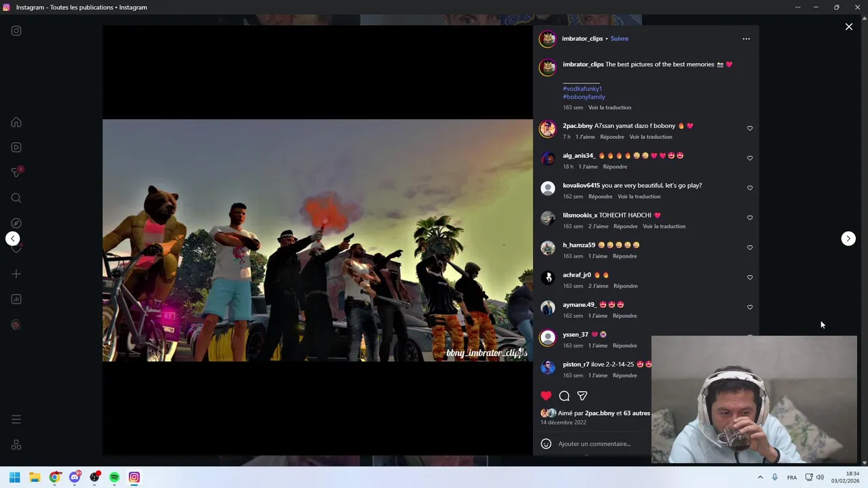Open the volume icon in system tray
The image size is (868, 488).
click(x=820, y=477)
